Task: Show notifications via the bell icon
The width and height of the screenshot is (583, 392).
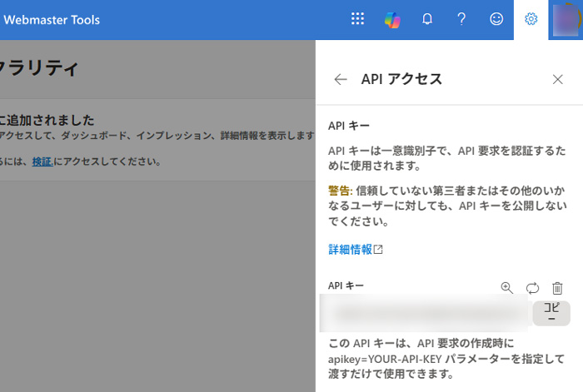Action: coord(427,18)
